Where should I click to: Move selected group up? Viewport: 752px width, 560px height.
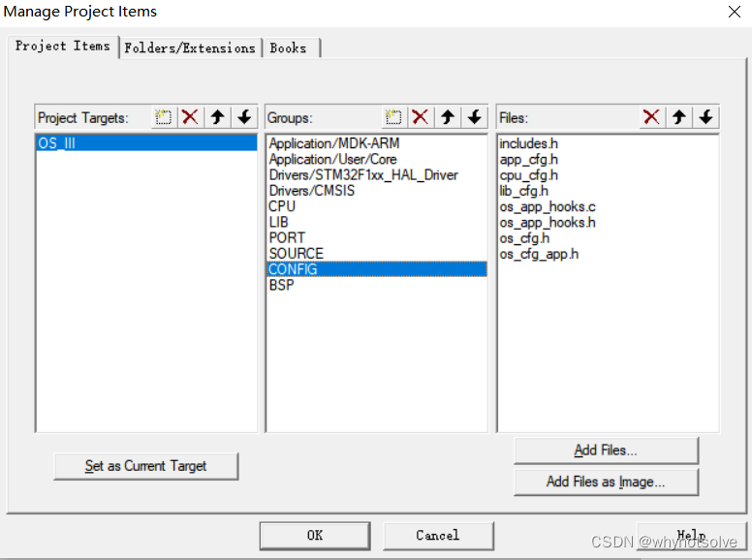tap(448, 117)
